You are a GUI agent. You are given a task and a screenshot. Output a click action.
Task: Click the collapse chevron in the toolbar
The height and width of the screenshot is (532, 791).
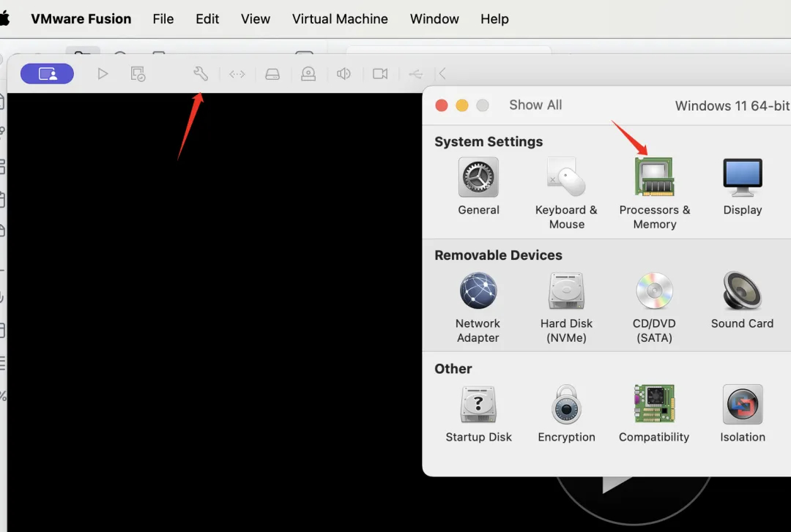tap(442, 74)
